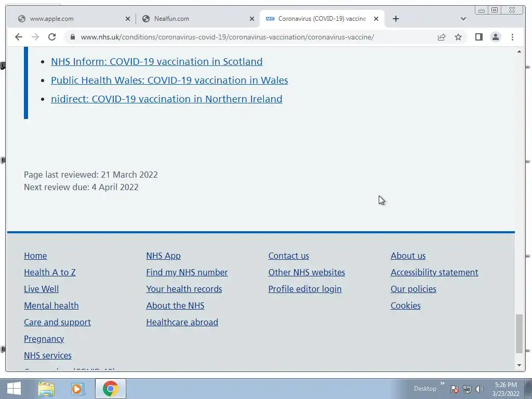Click the forward navigation arrow

[x=35, y=37]
